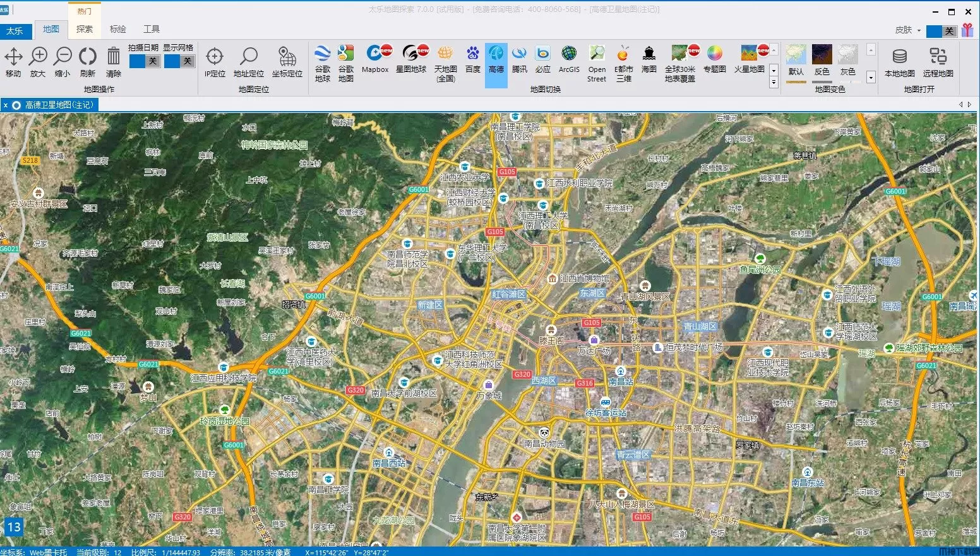Switch map source to ArcGIS

coord(569,60)
